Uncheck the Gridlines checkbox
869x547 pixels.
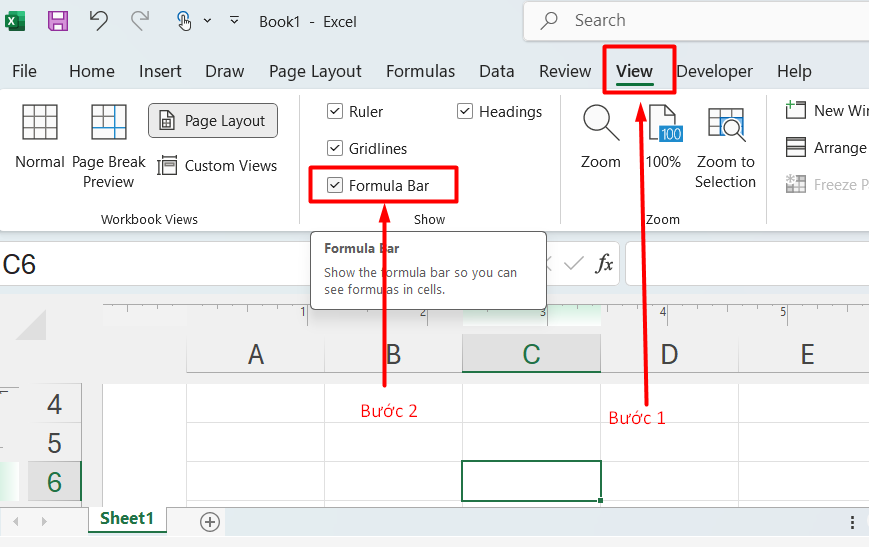(335, 149)
